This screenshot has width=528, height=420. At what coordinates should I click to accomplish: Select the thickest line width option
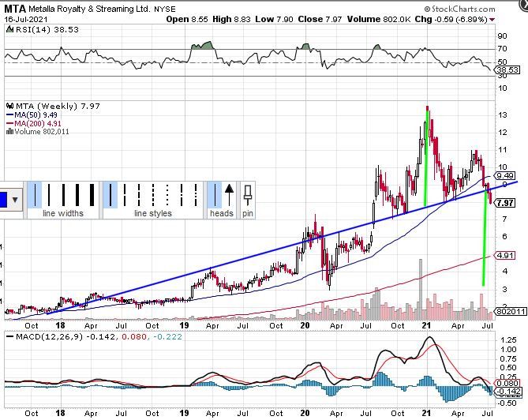tap(92, 195)
